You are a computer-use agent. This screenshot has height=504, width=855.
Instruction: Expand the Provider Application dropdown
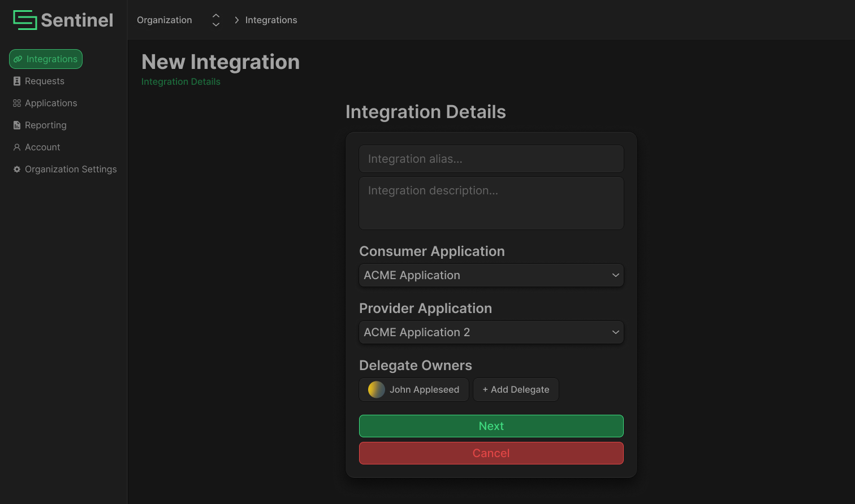click(491, 332)
